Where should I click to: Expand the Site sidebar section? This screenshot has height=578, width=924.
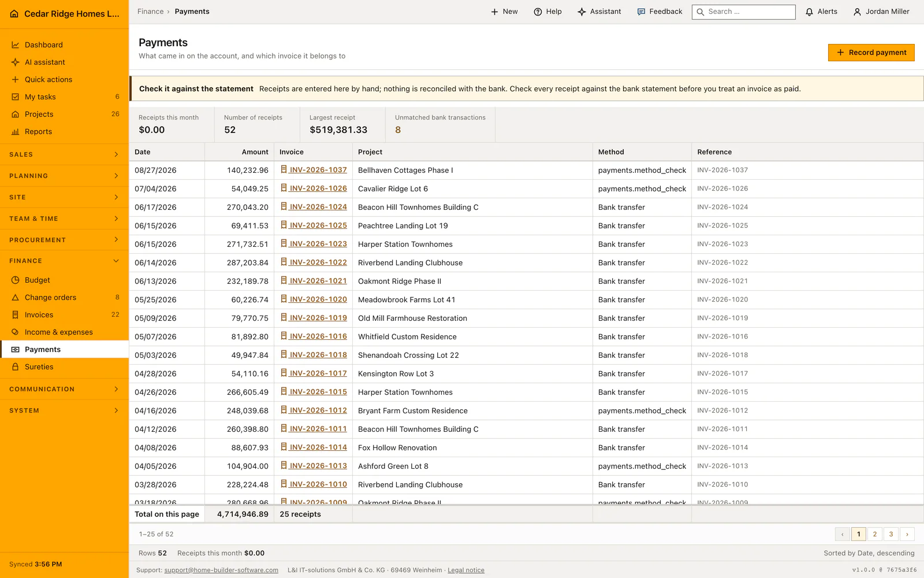(64, 197)
